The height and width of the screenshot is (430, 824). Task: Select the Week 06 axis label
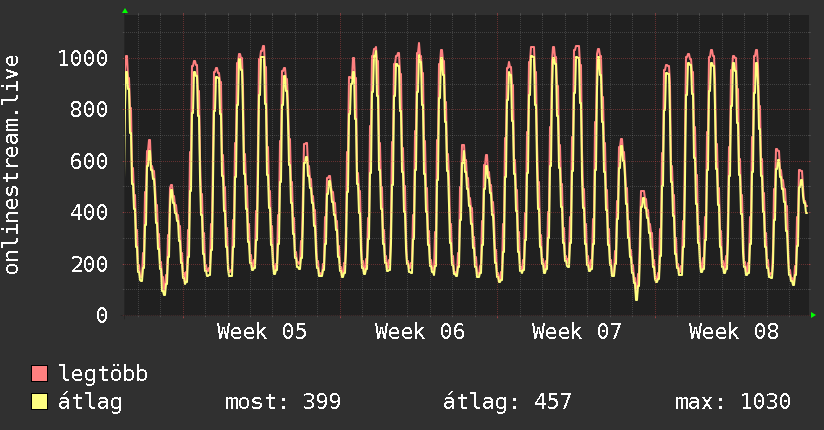click(x=419, y=332)
